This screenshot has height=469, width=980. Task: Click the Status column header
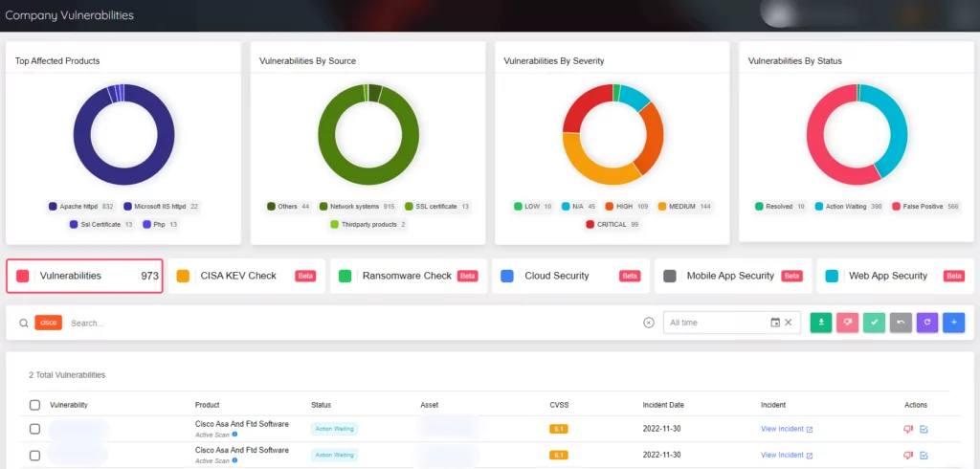click(322, 405)
